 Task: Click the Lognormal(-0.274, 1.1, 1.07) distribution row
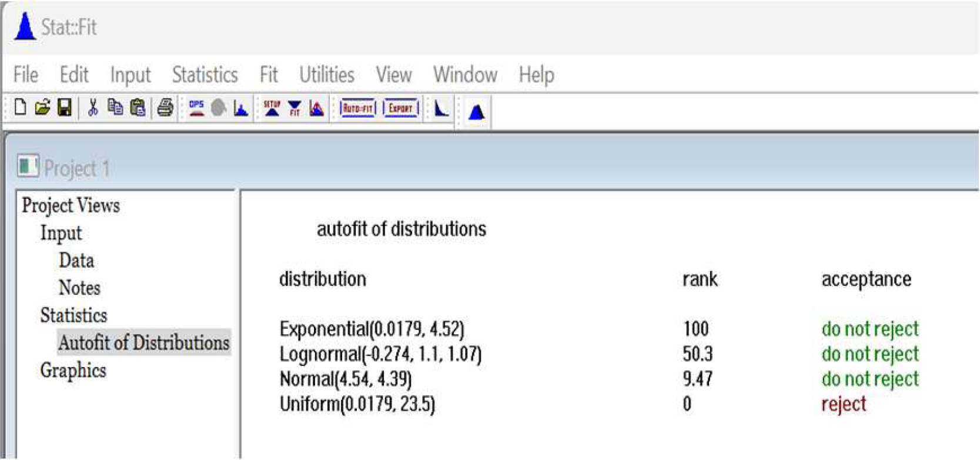tap(380, 354)
